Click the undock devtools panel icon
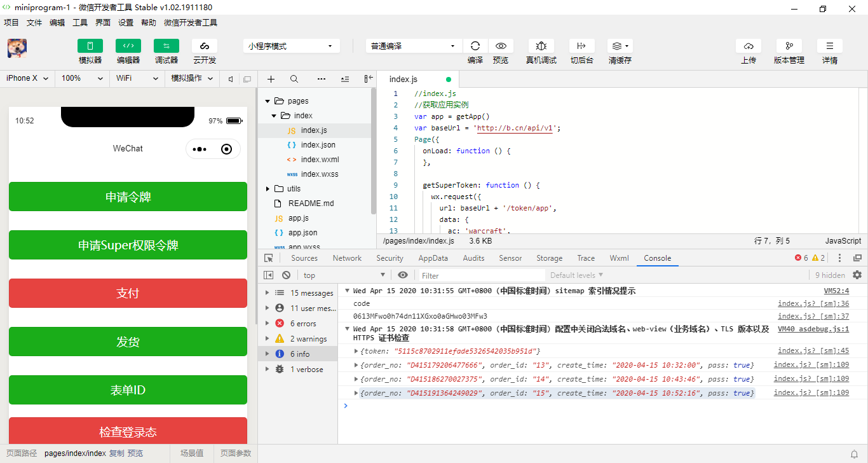 [x=857, y=258]
